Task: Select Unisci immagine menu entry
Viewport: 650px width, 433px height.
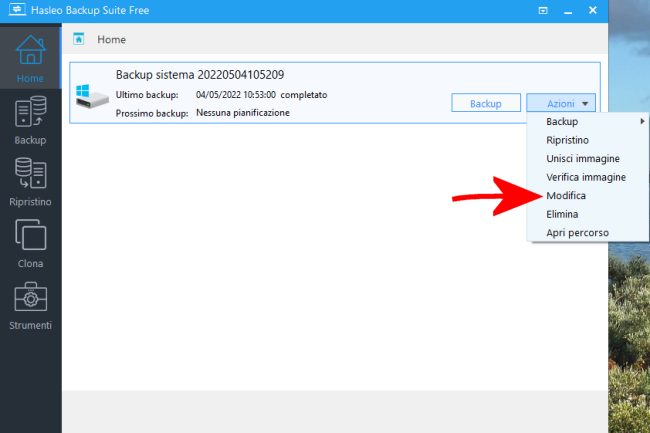Action: [x=587, y=158]
